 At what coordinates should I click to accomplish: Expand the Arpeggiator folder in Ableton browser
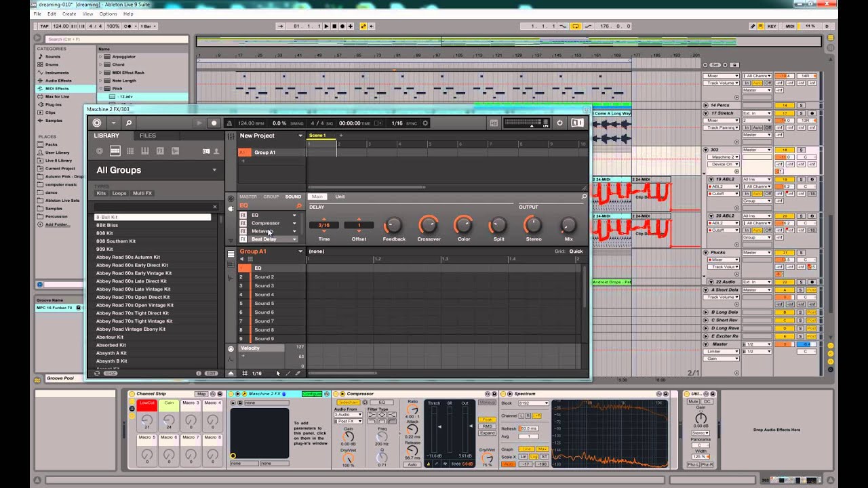coord(100,57)
